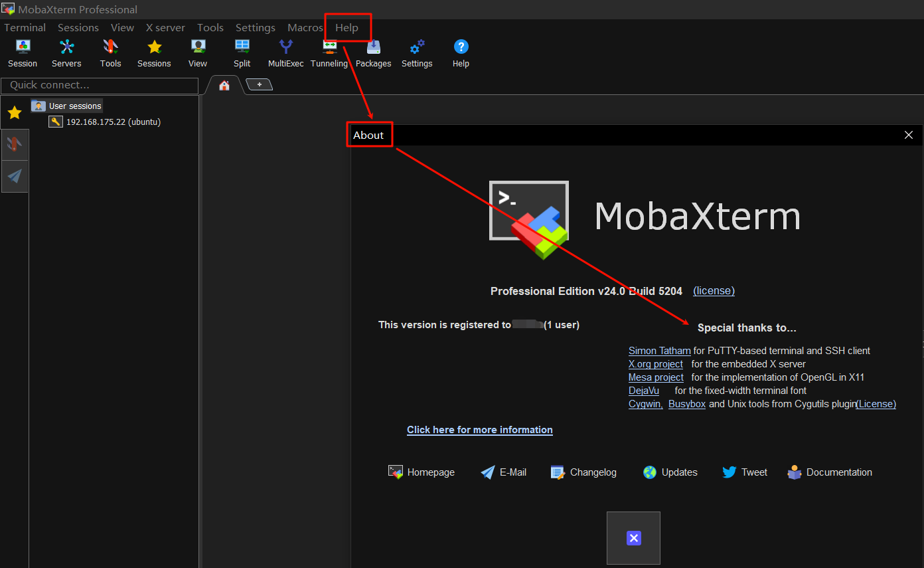Follow the Mesa project link
Viewport: 924px width, 568px height.
(x=656, y=377)
